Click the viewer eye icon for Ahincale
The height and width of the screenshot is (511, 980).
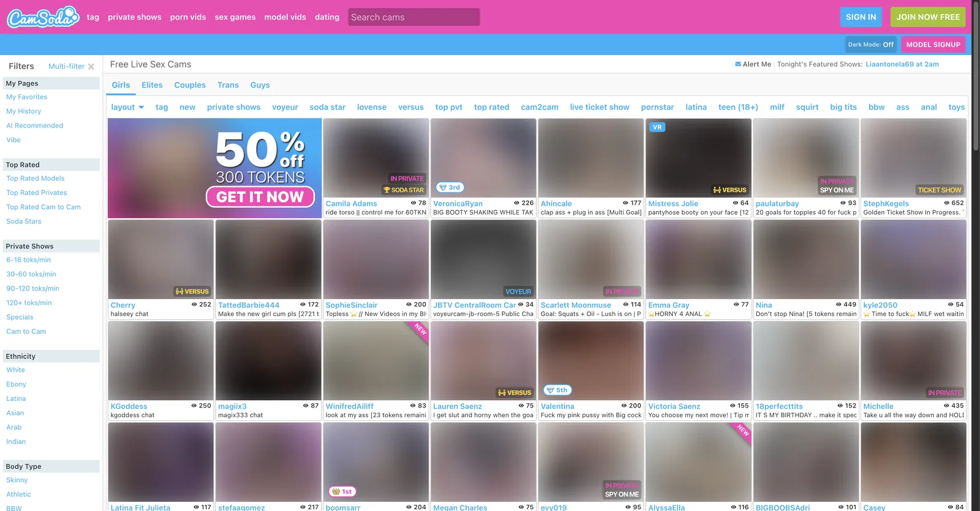[625, 203]
